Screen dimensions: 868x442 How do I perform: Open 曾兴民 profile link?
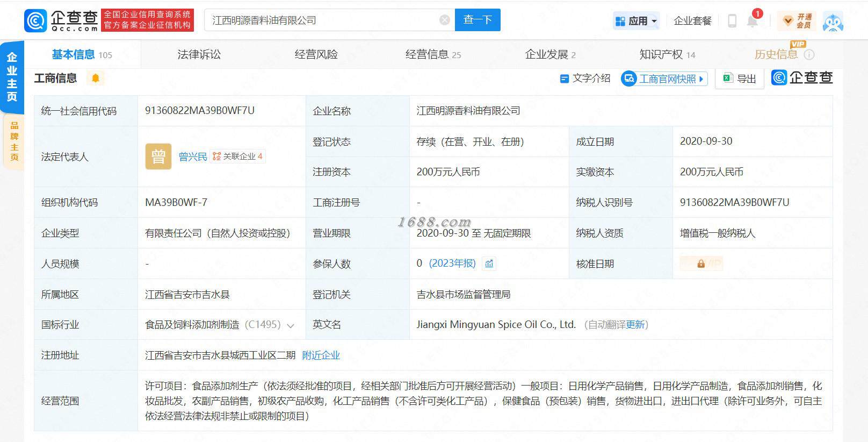tap(193, 156)
